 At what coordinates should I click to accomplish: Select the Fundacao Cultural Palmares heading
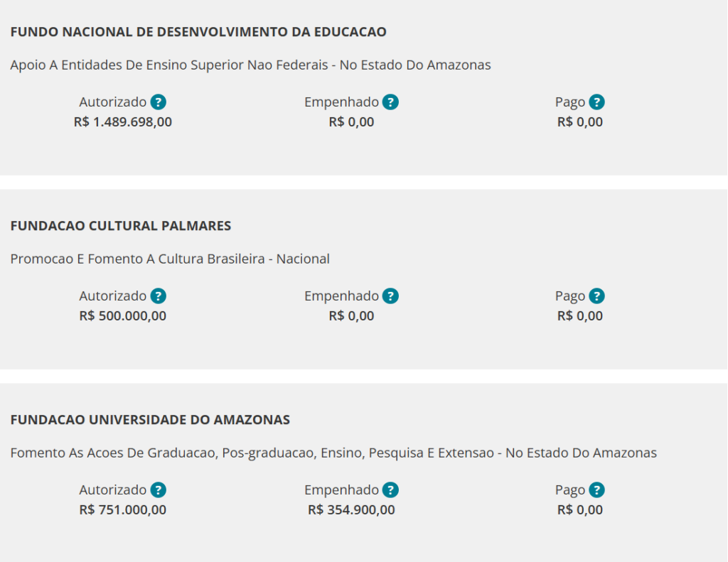(121, 226)
